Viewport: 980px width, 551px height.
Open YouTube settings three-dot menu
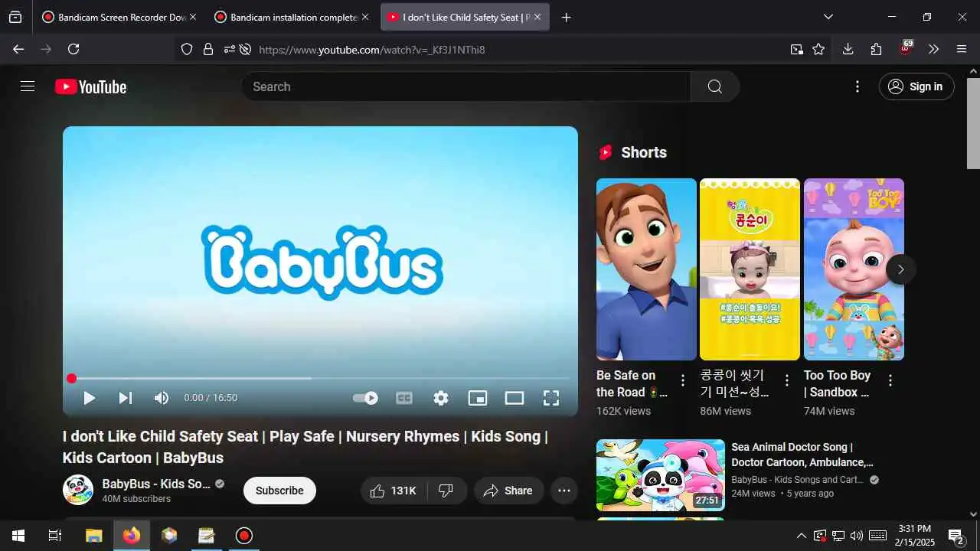click(857, 86)
